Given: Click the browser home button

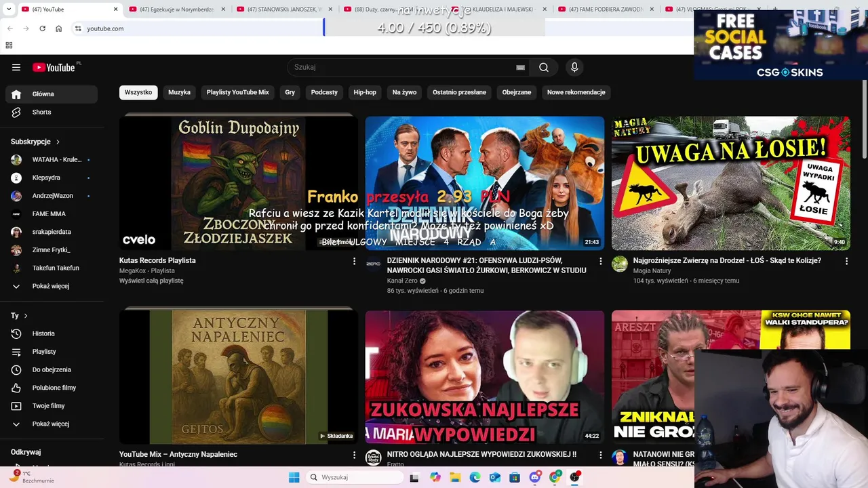Looking at the screenshot, I should tap(59, 28).
